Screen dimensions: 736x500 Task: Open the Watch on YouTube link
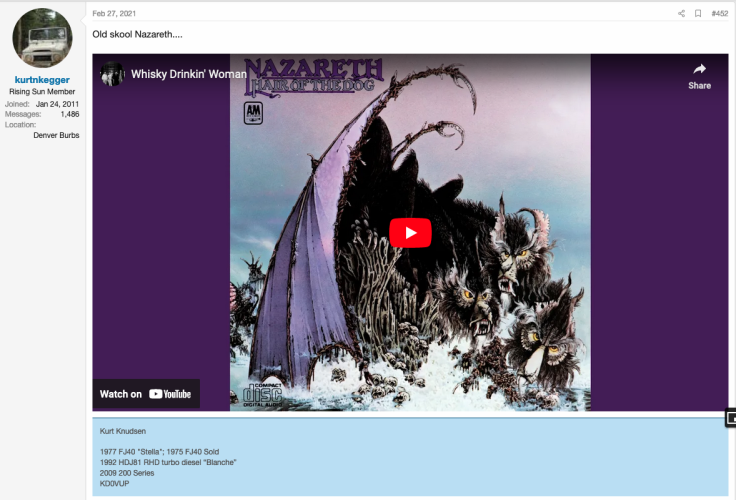tap(146, 394)
